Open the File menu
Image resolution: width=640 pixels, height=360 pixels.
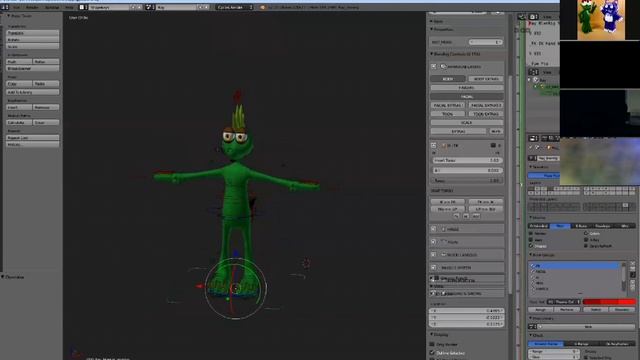pos(16,7)
